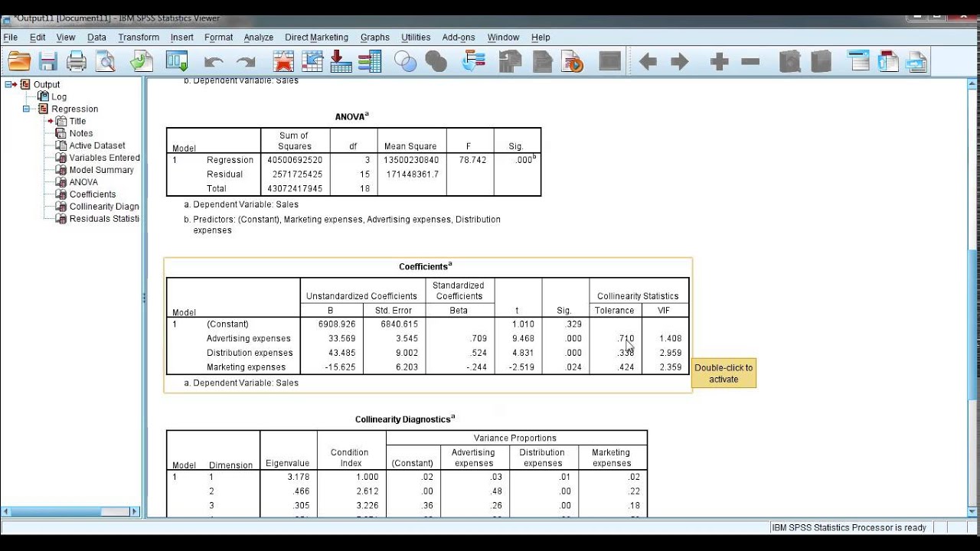
Task: Select Collinearity Diagnostics in outline tree
Action: point(104,207)
